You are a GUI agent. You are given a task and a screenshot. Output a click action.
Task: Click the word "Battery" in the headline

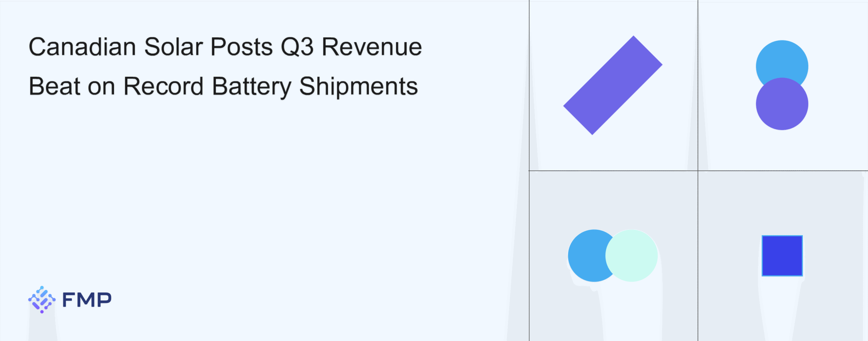(252, 87)
